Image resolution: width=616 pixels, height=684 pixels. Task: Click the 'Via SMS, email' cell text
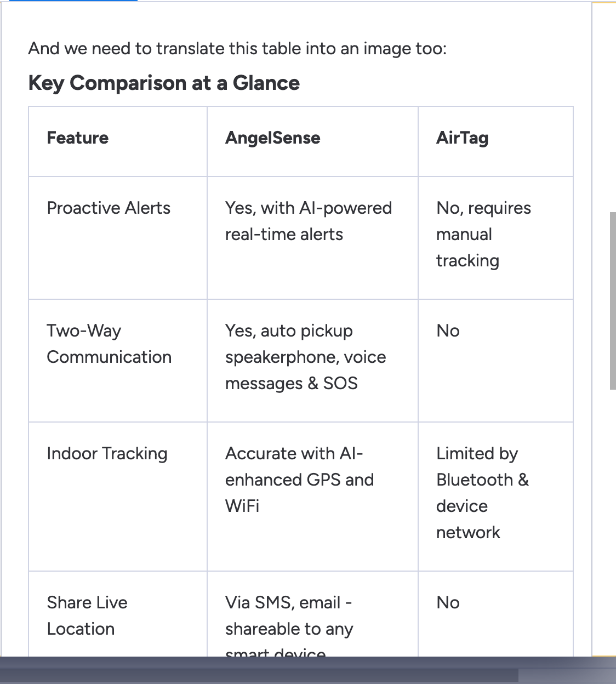pos(288,603)
